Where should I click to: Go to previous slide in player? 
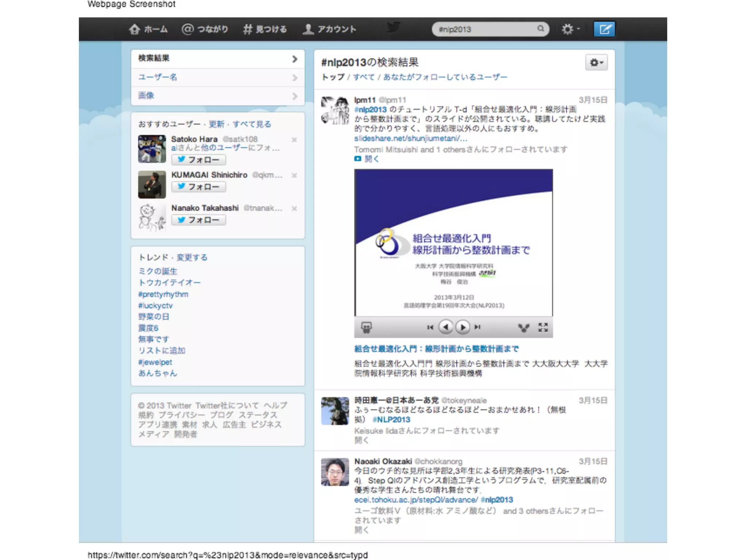(446, 327)
